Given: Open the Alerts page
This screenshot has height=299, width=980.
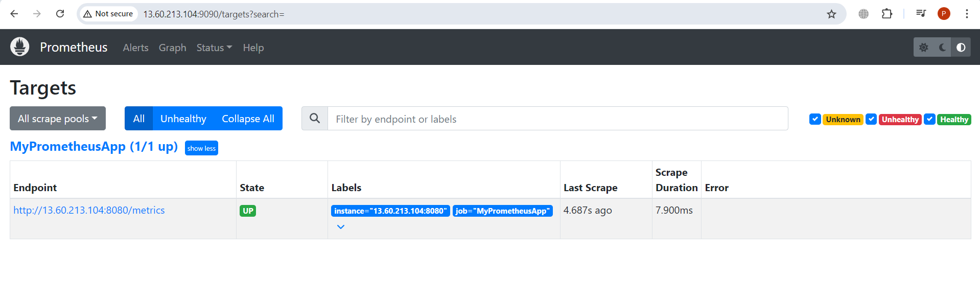Looking at the screenshot, I should pos(135,48).
